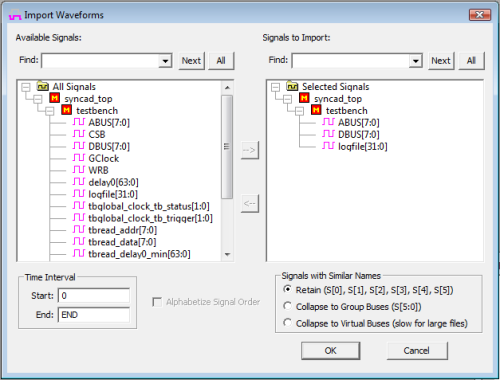
Task: Click the Time Interval Start field
Action: (94, 296)
